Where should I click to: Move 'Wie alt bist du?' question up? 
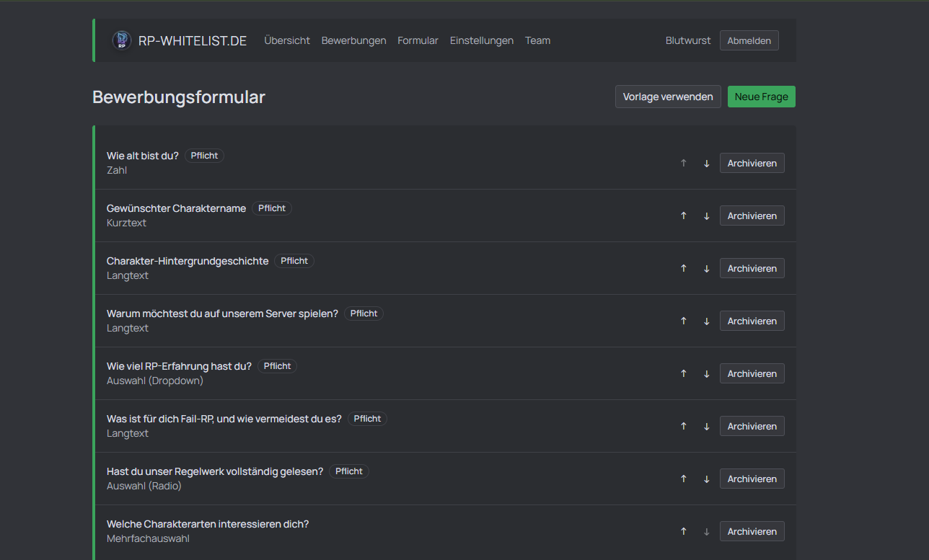pos(684,163)
